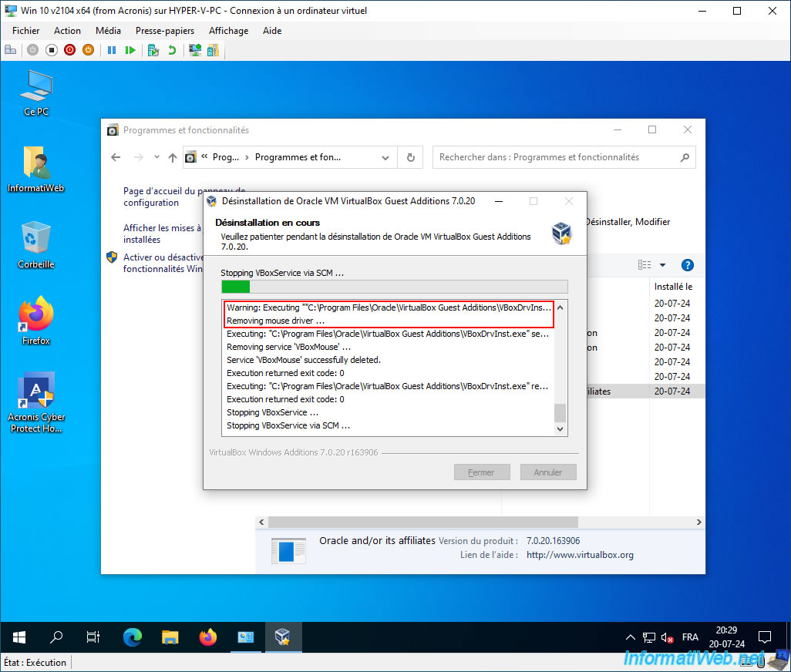Image resolution: width=791 pixels, height=672 pixels.
Task: Create a checkpoint using the toolbar icon
Action: pos(153,50)
